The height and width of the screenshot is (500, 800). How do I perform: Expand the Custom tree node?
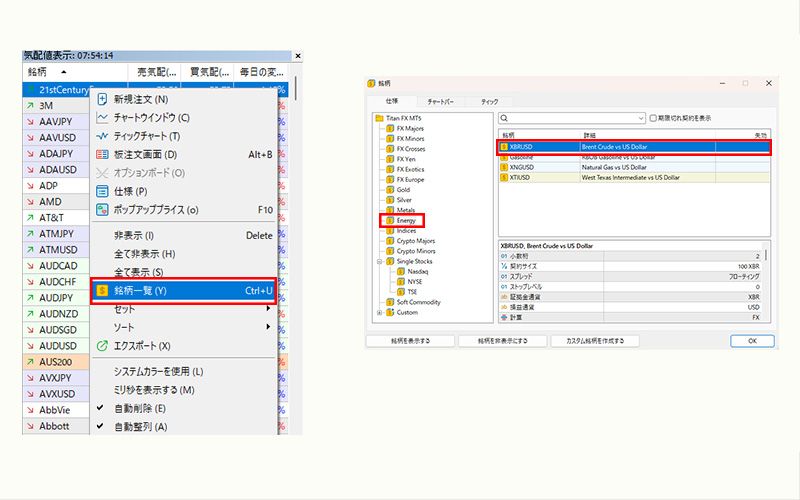379,312
